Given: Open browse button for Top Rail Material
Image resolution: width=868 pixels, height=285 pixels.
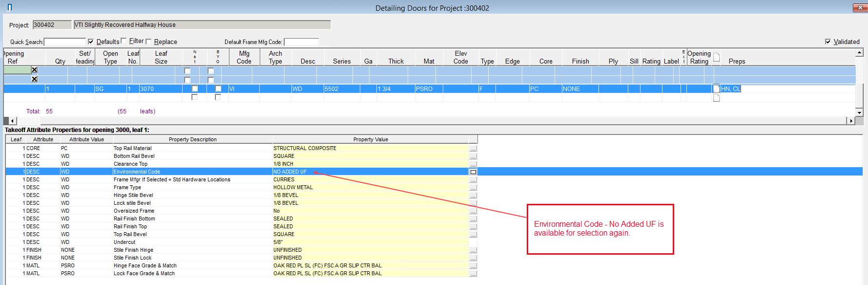Looking at the screenshot, I should (473, 149).
